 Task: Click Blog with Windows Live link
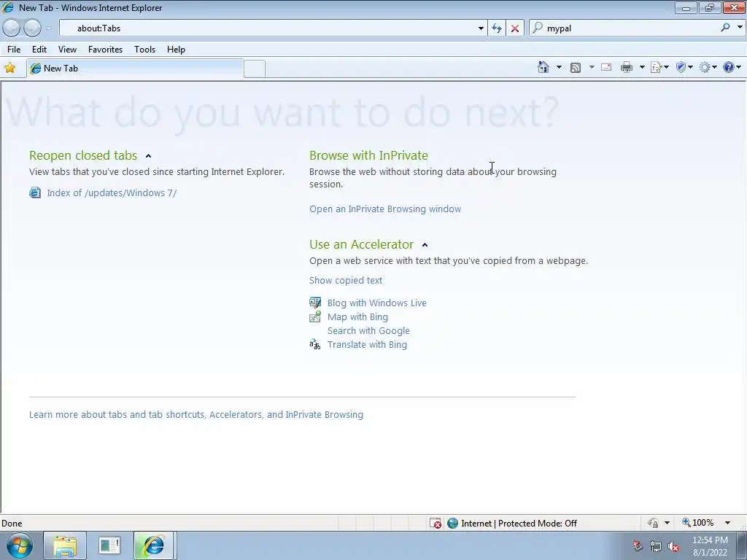[x=377, y=303]
